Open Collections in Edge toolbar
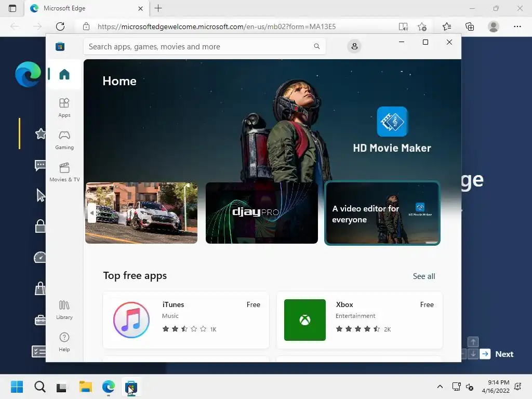This screenshot has height=399, width=532. click(x=470, y=26)
